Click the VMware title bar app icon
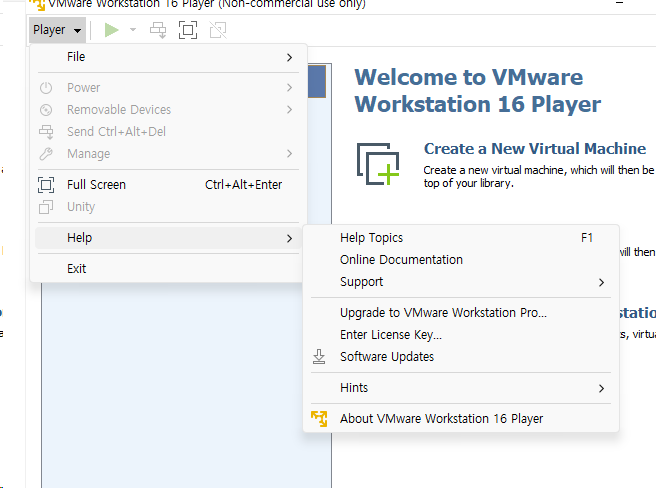The image size is (656, 488). (x=37, y=4)
